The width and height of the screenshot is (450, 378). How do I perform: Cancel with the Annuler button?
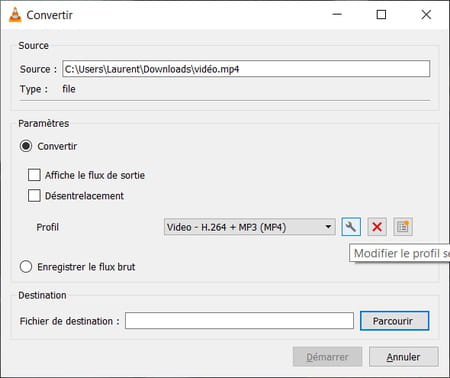point(403,357)
